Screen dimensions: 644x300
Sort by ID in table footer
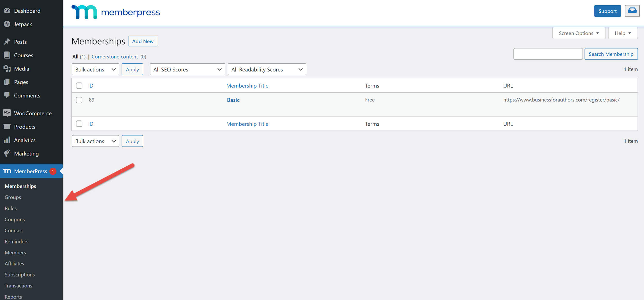point(91,124)
